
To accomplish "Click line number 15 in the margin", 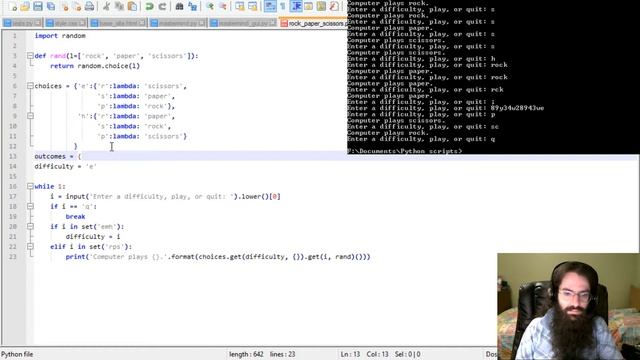I will (13, 176).
